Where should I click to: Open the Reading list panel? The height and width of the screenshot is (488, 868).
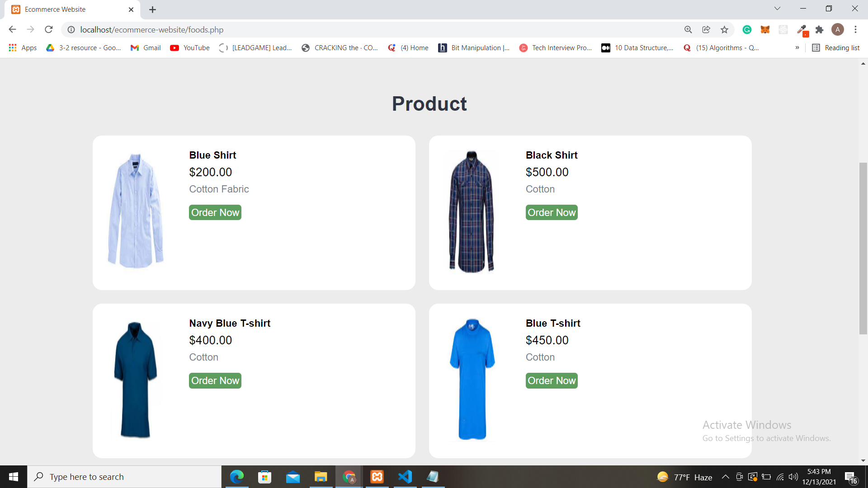coord(836,48)
